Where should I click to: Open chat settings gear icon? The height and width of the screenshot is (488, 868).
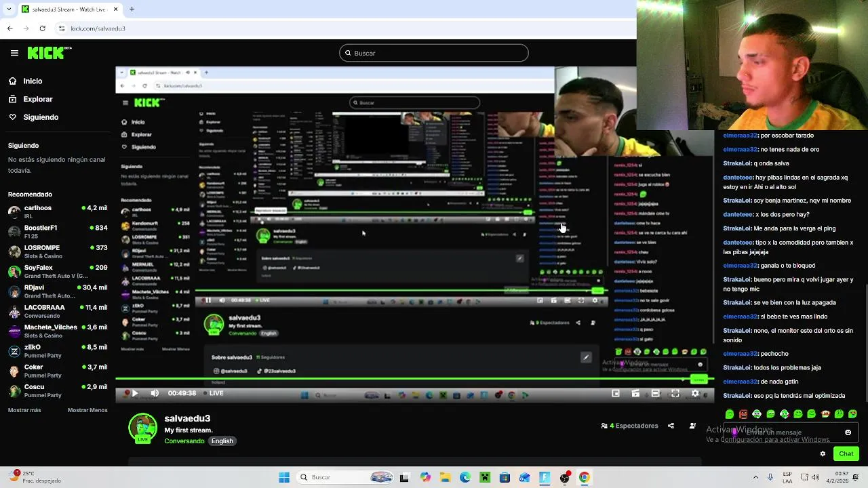coord(823,453)
